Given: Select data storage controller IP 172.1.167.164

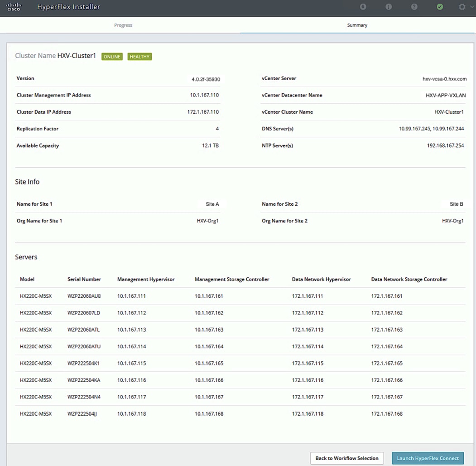Looking at the screenshot, I should (387, 346).
